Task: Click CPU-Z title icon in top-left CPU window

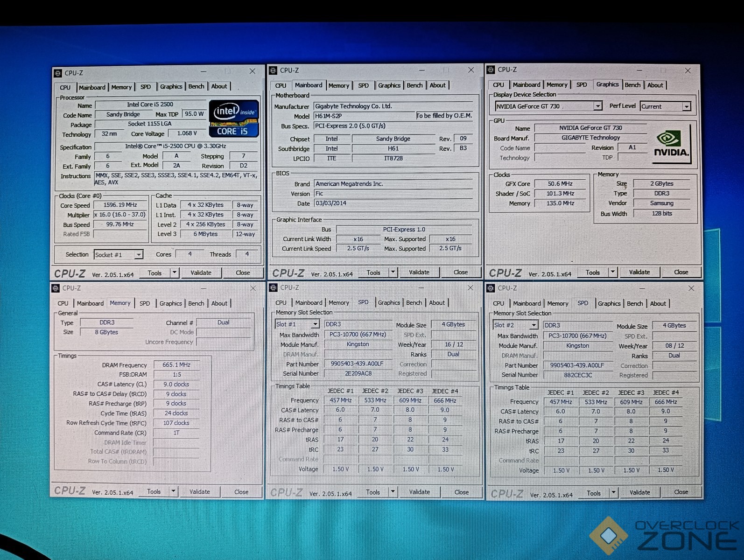Action: point(58,73)
